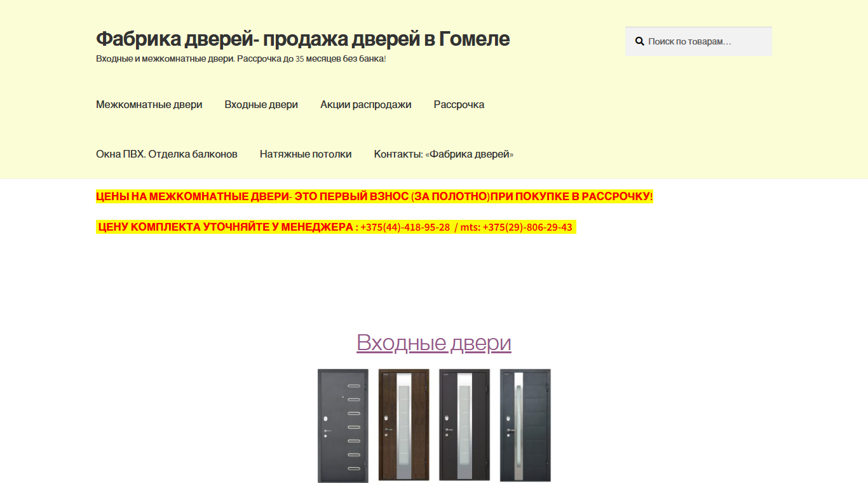
Task: Click the search magnifier icon
Action: 639,41
